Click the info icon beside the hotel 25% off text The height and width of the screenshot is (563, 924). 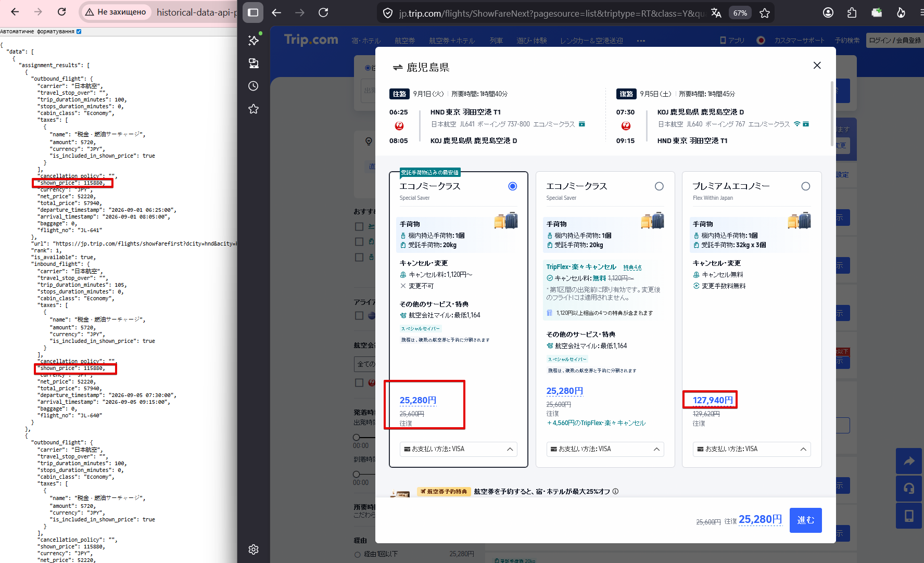tap(615, 491)
